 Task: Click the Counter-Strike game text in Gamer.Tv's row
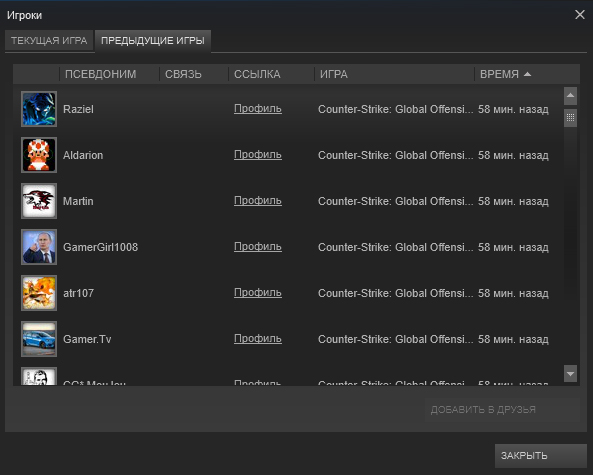pos(396,339)
